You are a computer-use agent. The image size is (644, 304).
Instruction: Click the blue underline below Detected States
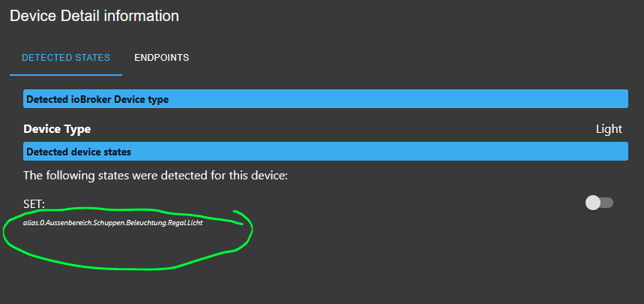pos(66,75)
